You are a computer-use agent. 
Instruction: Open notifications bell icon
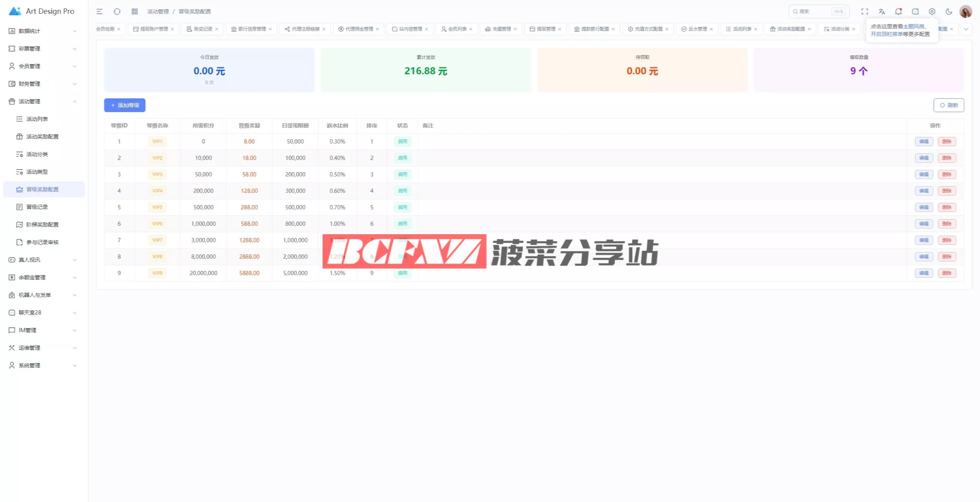(898, 11)
